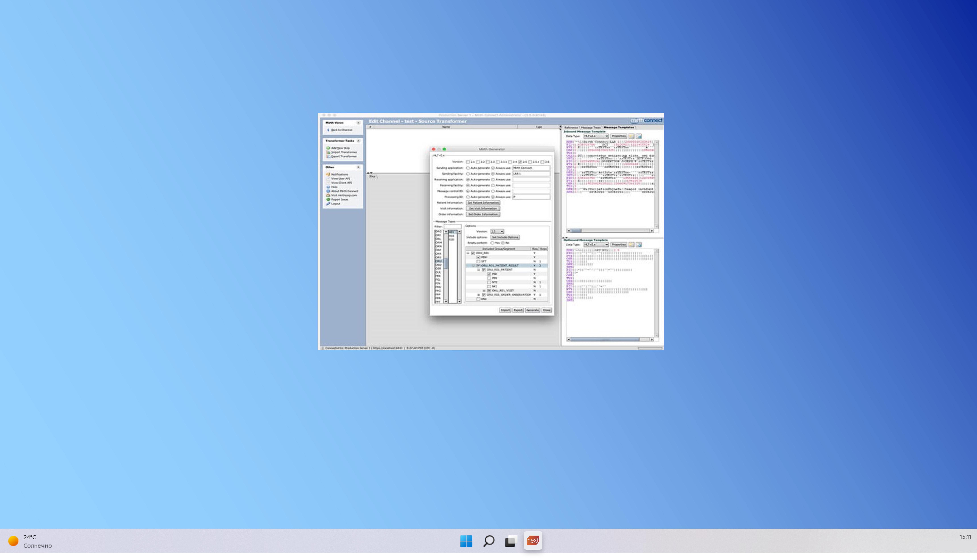Select Auto-generate for Sending application
The width and height of the screenshot is (977, 560).
(468, 168)
